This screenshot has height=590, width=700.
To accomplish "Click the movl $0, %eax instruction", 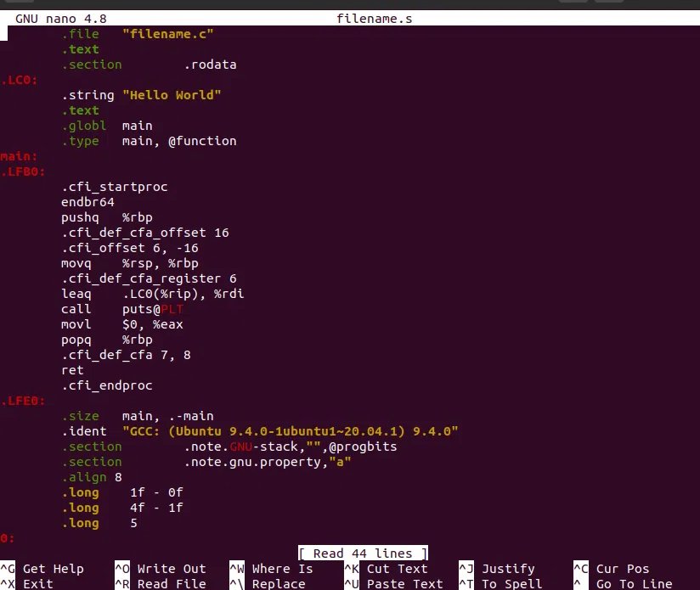I will click(x=121, y=324).
